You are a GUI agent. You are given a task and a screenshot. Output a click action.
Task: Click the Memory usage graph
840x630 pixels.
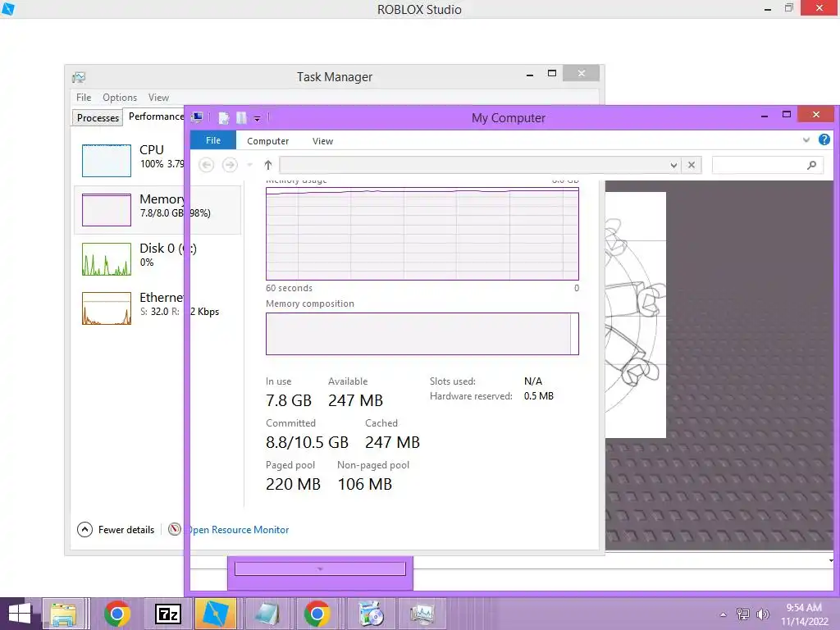[422, 234]
